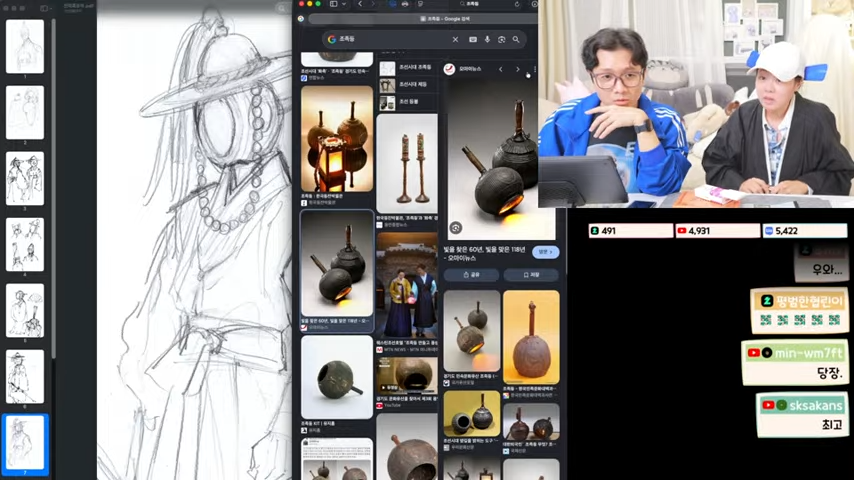Toggle the Safari sidebar icon
The height and width of the screenshot is (480, 854).
[333, 4]
